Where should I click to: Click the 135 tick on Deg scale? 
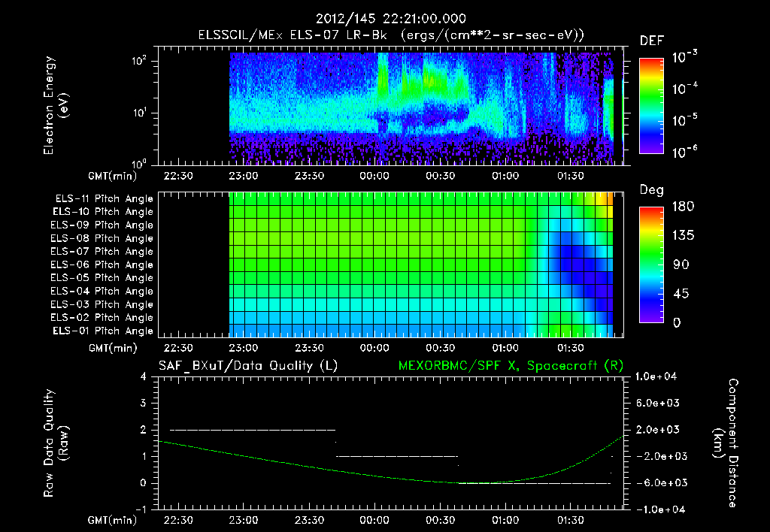click(x=683, y=236)
